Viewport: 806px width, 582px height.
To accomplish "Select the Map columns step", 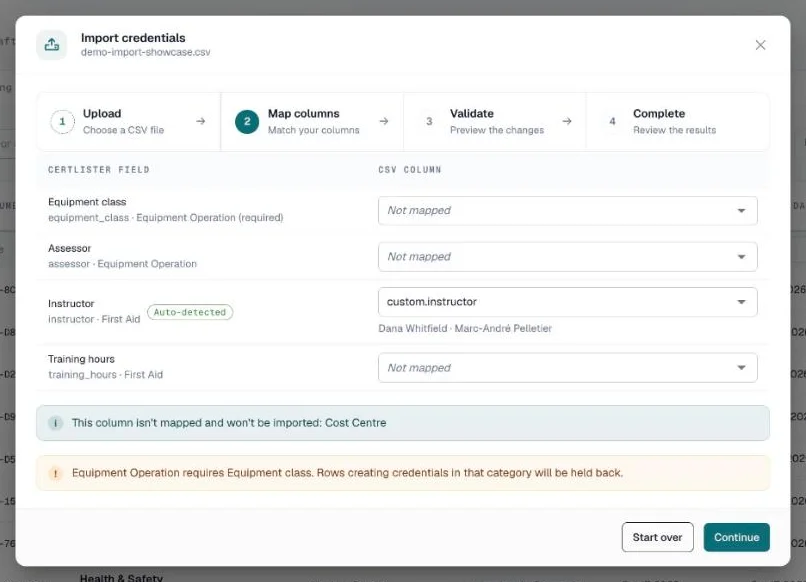I will (312, 122).
